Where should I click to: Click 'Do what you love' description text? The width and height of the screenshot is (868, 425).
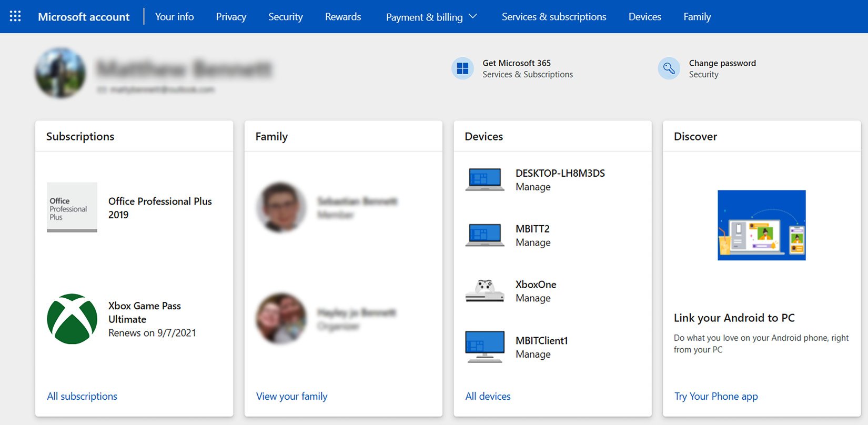pos(761,343)
